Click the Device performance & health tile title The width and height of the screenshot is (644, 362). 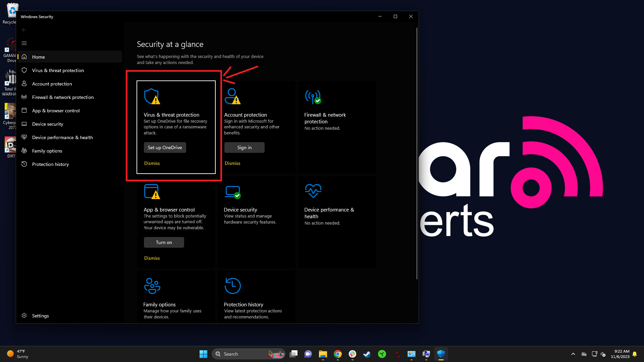(329, 213)
